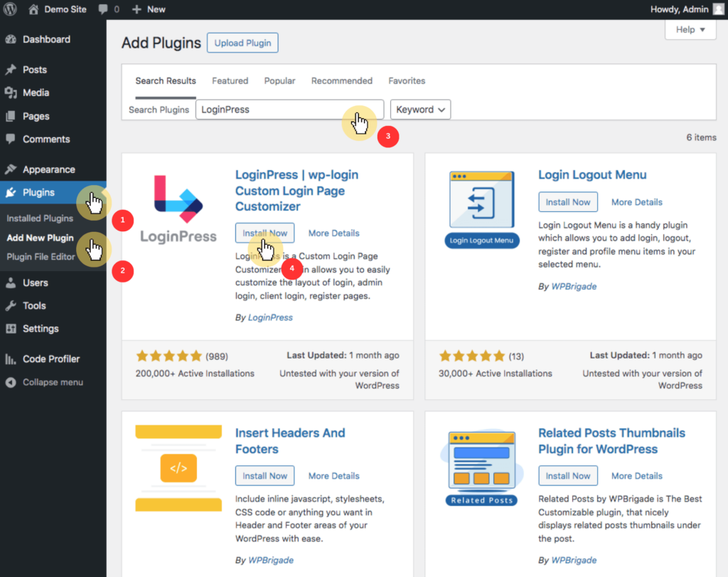The image size is (728, 577).
Task: Open Add New Plugin submenu item
Action: click(x=40, y=238)
